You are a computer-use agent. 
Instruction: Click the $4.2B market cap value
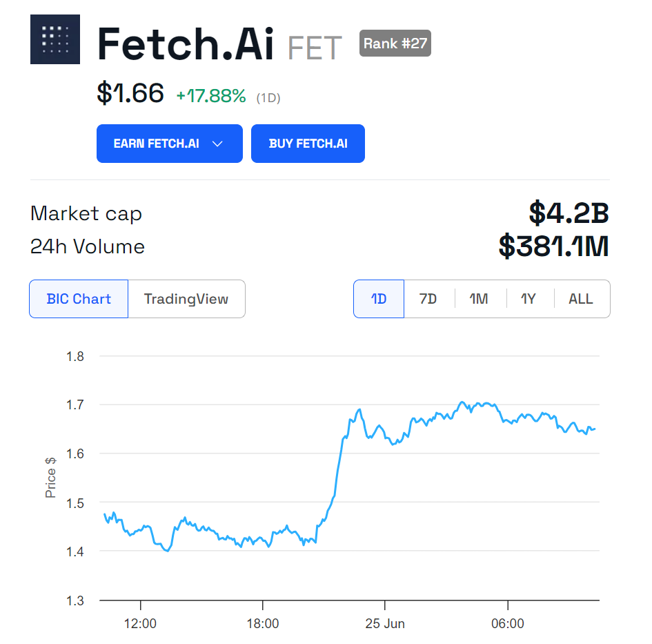[569, 213]
